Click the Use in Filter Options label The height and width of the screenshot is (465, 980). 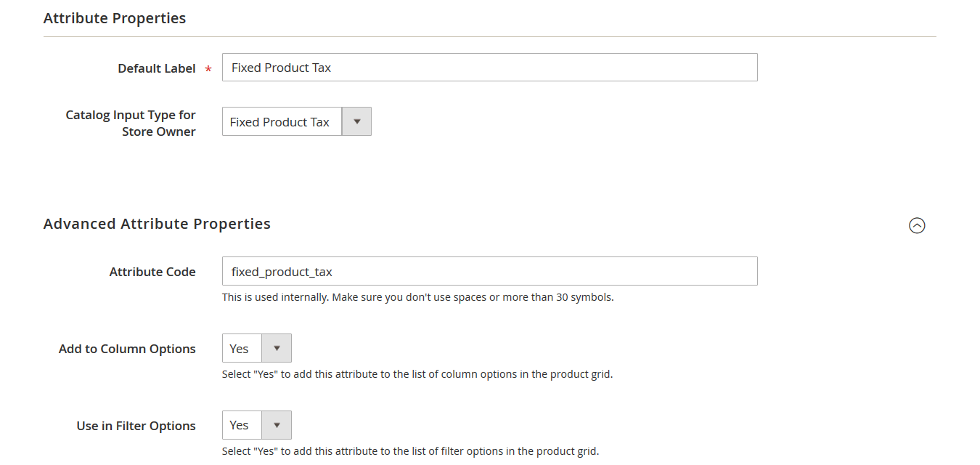(136, 426)
